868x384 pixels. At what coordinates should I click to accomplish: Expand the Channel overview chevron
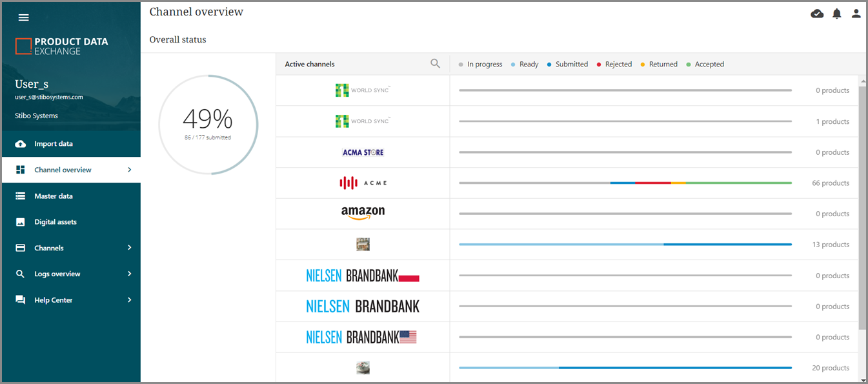(x=130, y=170)
